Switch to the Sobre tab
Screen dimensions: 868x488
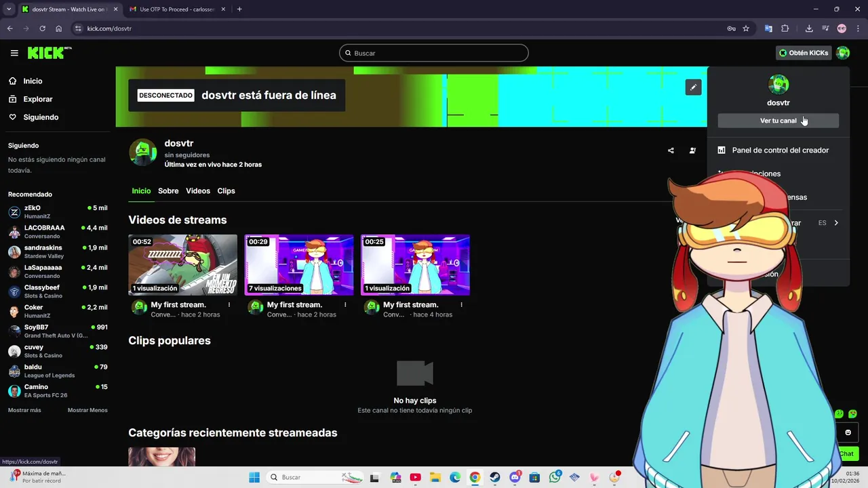click(168, 191)
